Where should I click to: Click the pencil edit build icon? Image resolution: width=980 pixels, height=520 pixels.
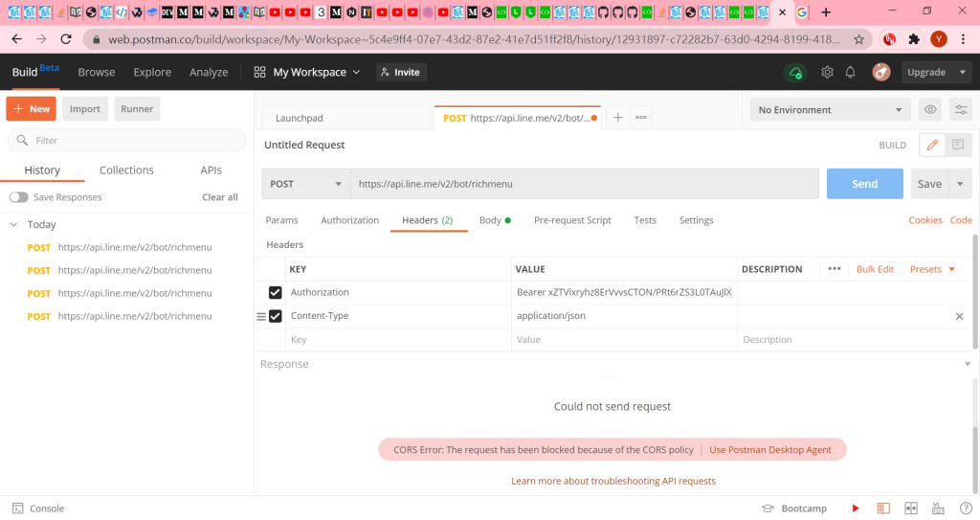pos(932,145)
